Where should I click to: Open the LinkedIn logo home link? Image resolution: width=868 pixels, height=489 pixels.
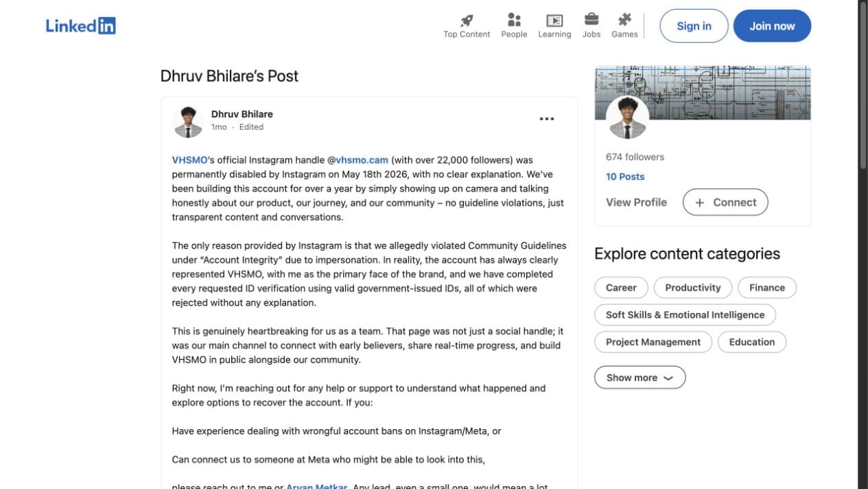pos(80,26)
